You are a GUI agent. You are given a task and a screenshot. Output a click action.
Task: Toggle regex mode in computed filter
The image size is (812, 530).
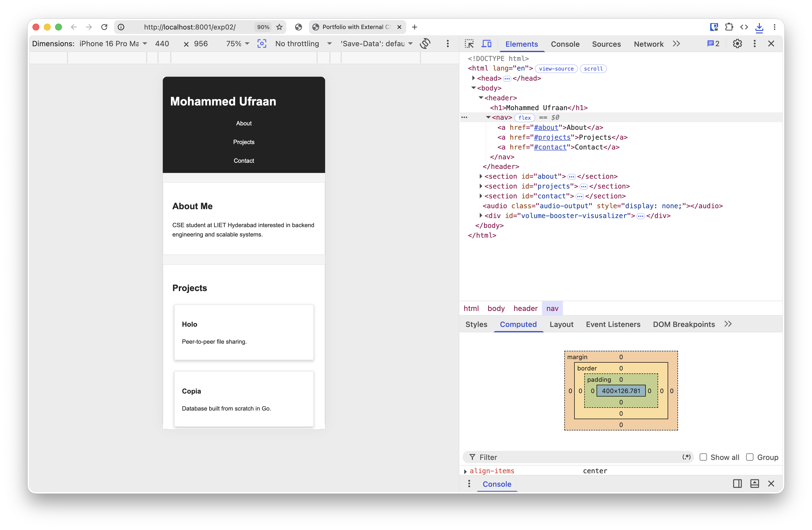(x=686, y=457)
